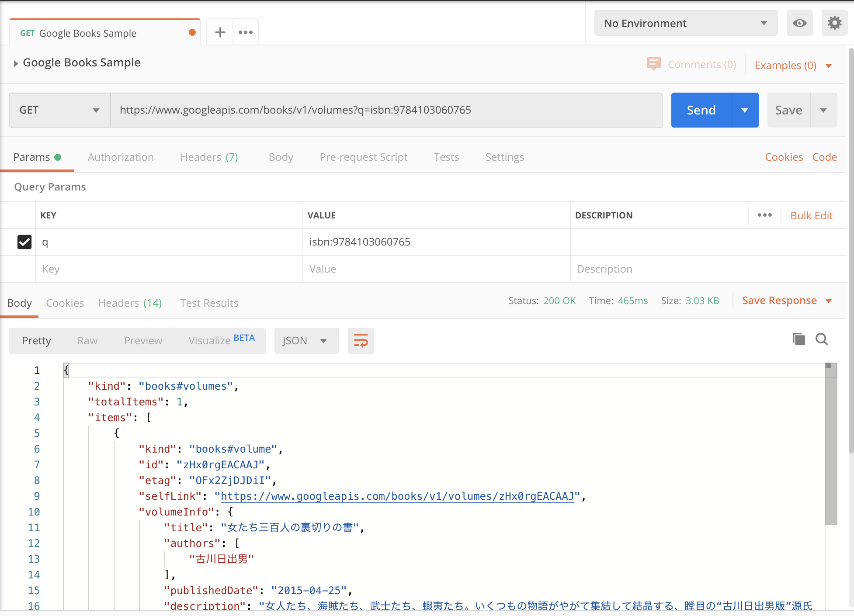Copy response body to clipboard icon

pyautogui.click(x=798, y=339)
